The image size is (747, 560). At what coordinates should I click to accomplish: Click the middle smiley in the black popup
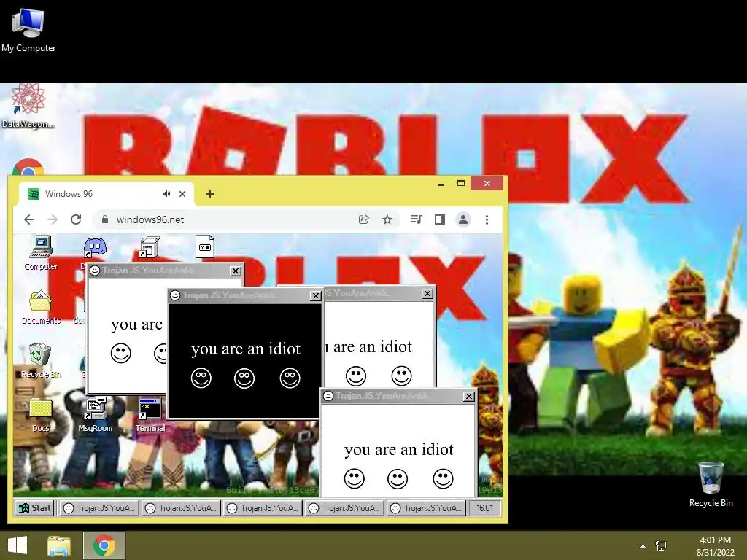[x=244, y=378]
